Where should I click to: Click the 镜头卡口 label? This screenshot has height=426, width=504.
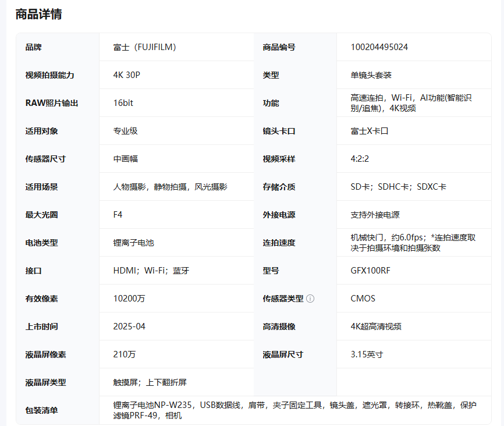279,131
